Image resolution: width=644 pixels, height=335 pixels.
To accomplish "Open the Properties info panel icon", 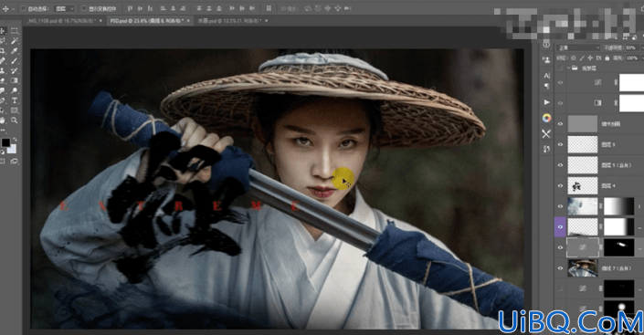I will pyautogui.click(x=546, y=45).
